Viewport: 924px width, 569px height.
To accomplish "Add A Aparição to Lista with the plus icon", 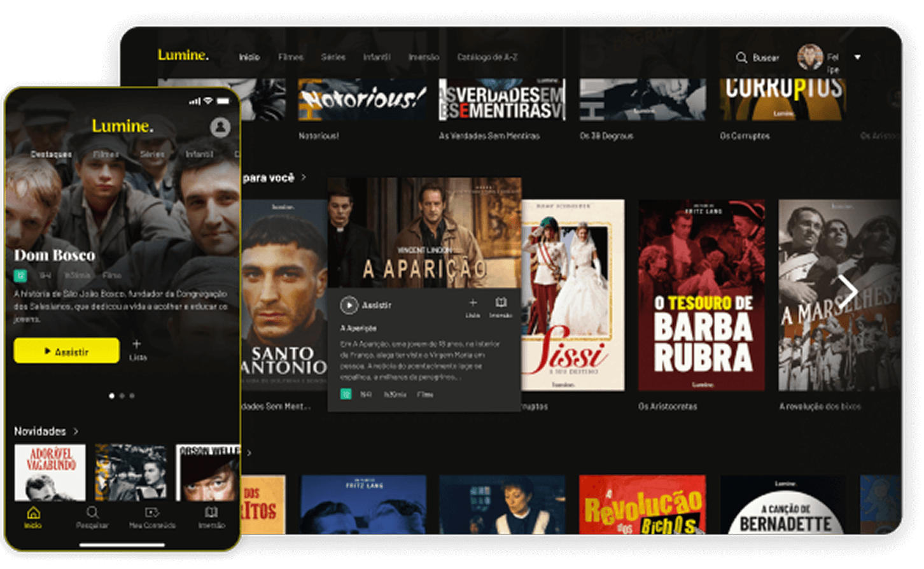I will 473,303.
